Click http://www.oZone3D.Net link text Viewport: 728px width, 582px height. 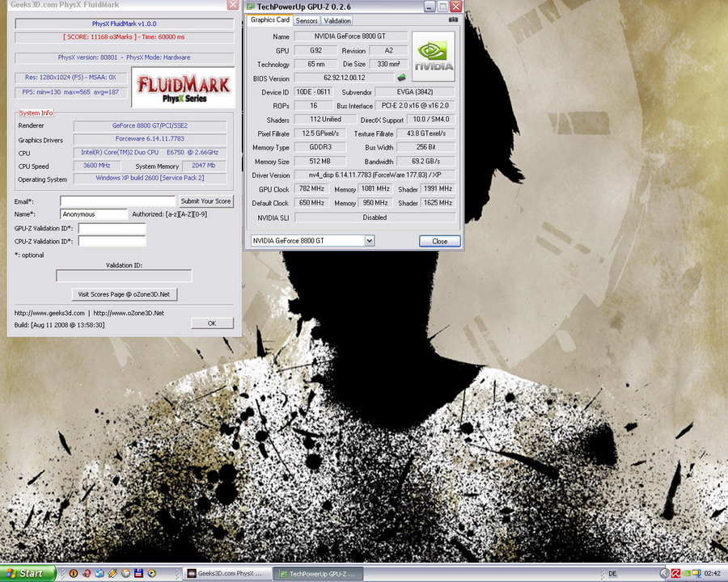point(129,313)
